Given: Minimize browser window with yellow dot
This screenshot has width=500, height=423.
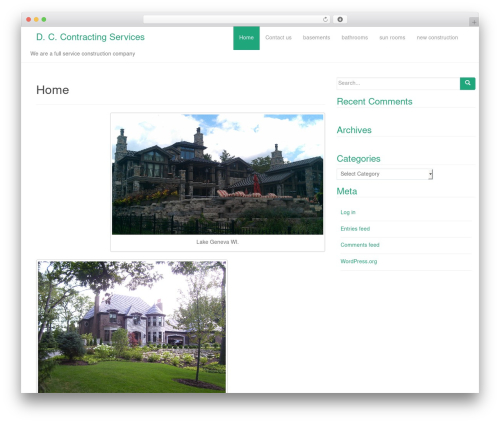Looking at the screenshot, I should (x=36, y=20).
